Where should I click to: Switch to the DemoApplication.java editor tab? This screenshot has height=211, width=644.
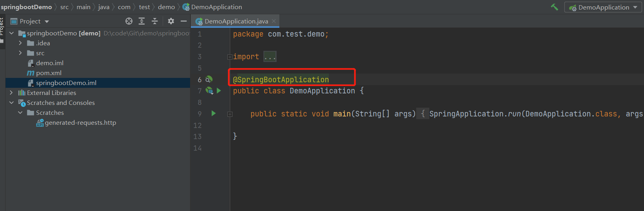coord(236,21)
